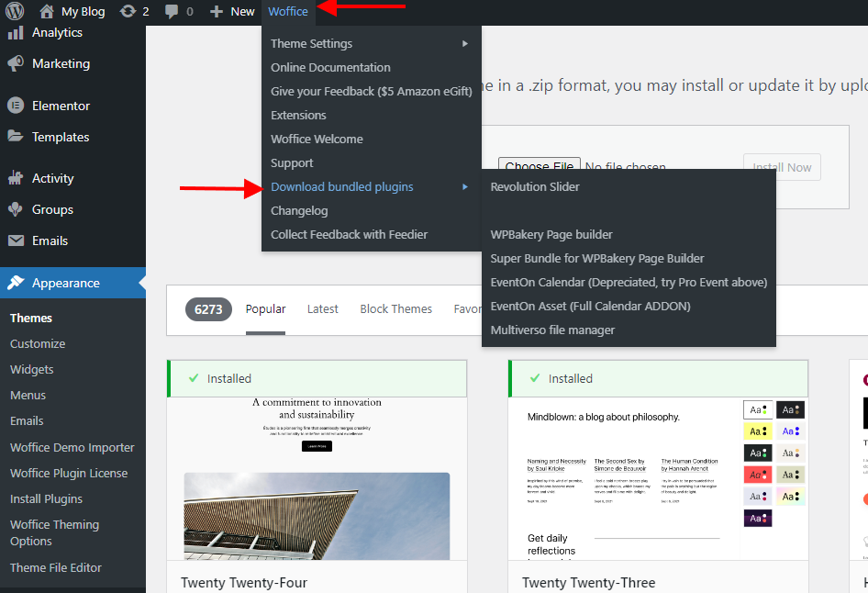The image size is (868, 593).
Task: Switch to the Block Themes tab
Action: pos(395,309)
